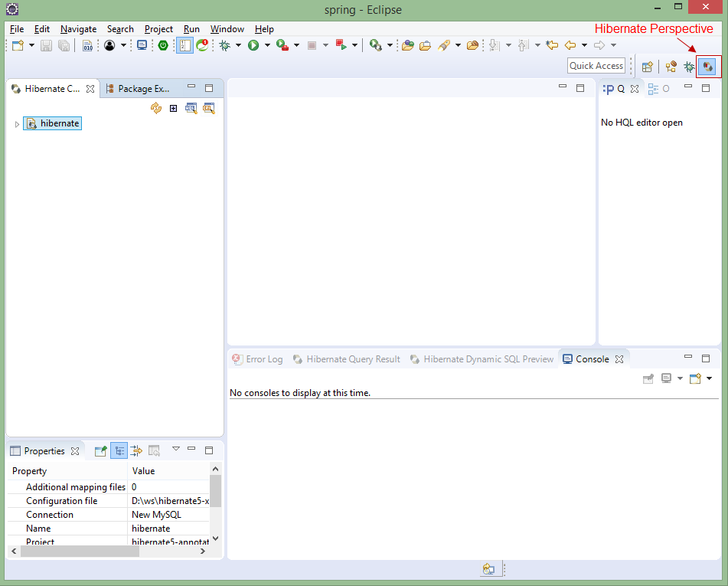Toggle Show Advanced Properties icon

136,450
